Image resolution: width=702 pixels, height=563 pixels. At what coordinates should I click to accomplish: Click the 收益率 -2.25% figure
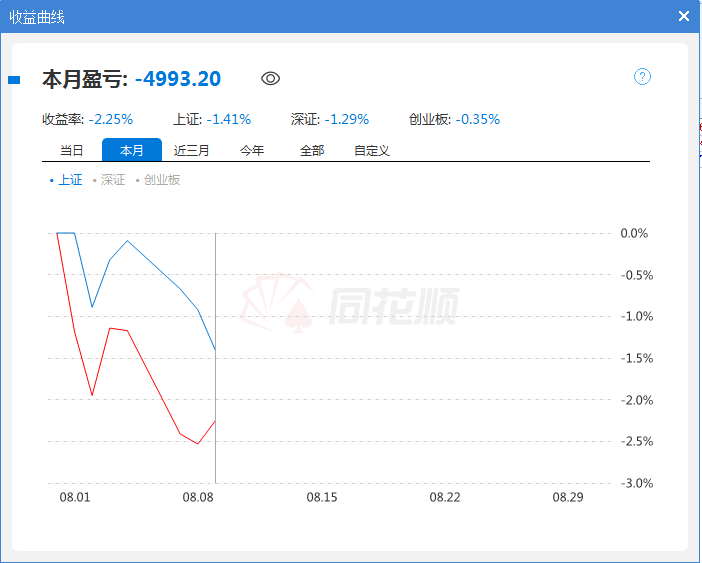pos(111,119)
